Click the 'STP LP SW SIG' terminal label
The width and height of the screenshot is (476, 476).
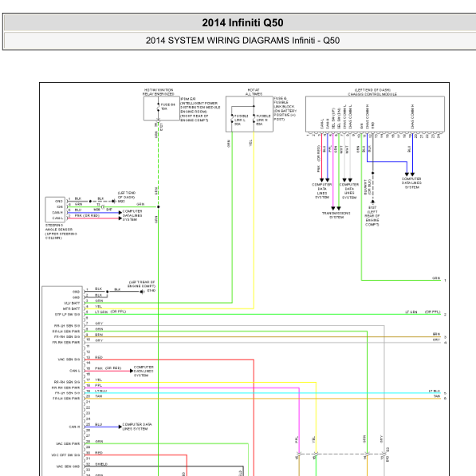click(x=68, y=314)
